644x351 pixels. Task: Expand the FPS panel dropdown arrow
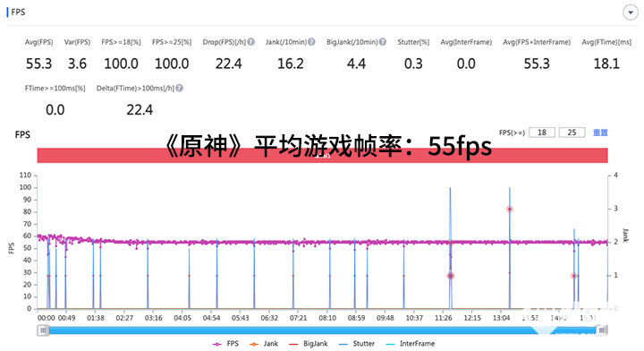click(x=630, y=13)
